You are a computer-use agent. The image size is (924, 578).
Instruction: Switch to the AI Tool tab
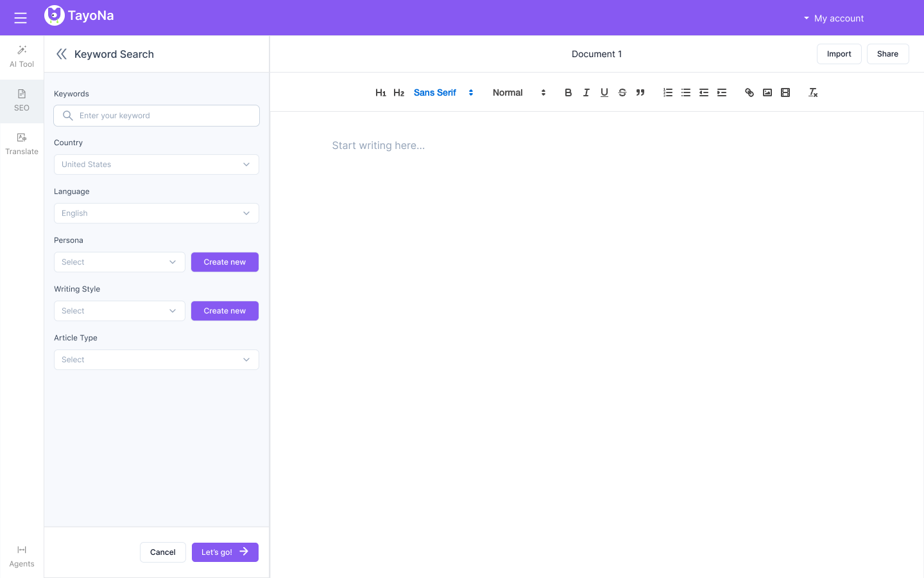tap(22, 57)
